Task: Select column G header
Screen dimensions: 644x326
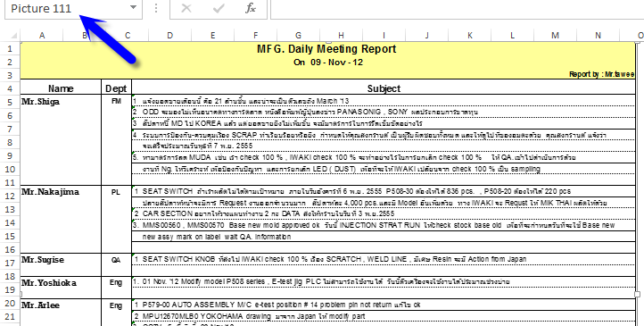Action: [298, 36]
